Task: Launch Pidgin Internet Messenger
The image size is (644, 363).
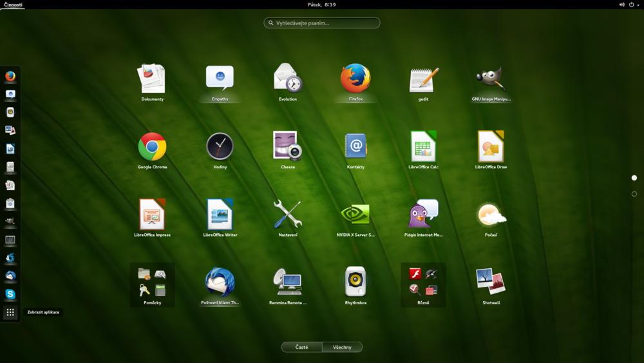Action: coord(423,217)
